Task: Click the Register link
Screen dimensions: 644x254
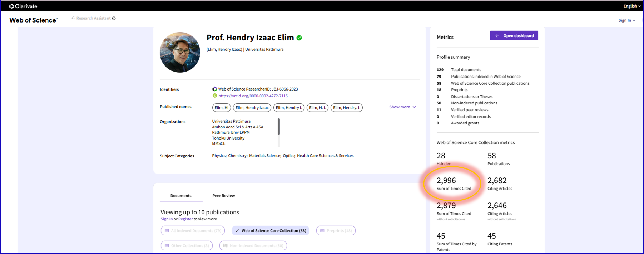Action: click(185, 219)
